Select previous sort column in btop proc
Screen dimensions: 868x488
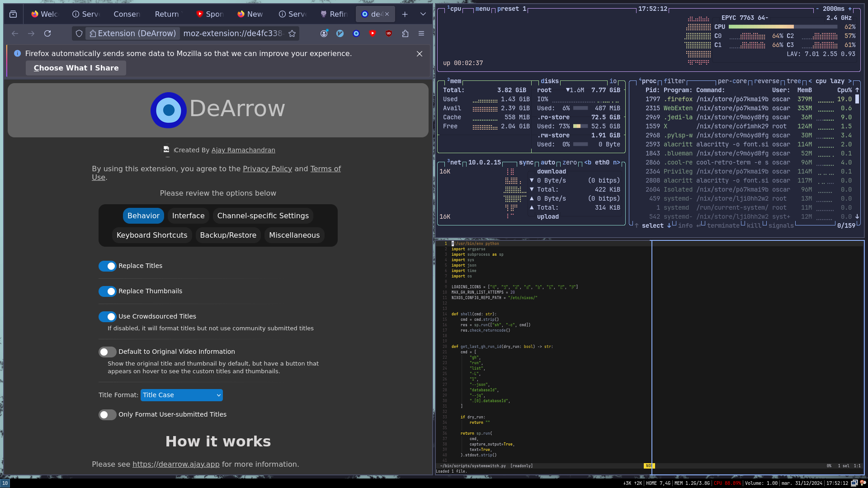click(810, 81)
